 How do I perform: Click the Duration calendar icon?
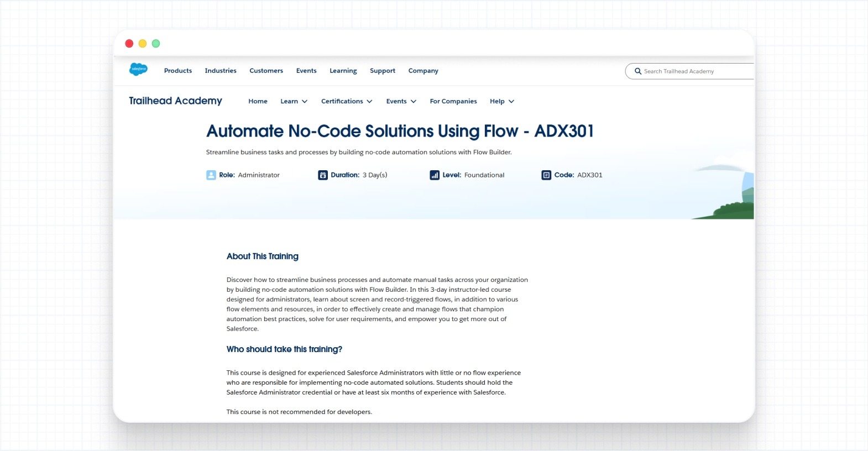tap(323, 175)
